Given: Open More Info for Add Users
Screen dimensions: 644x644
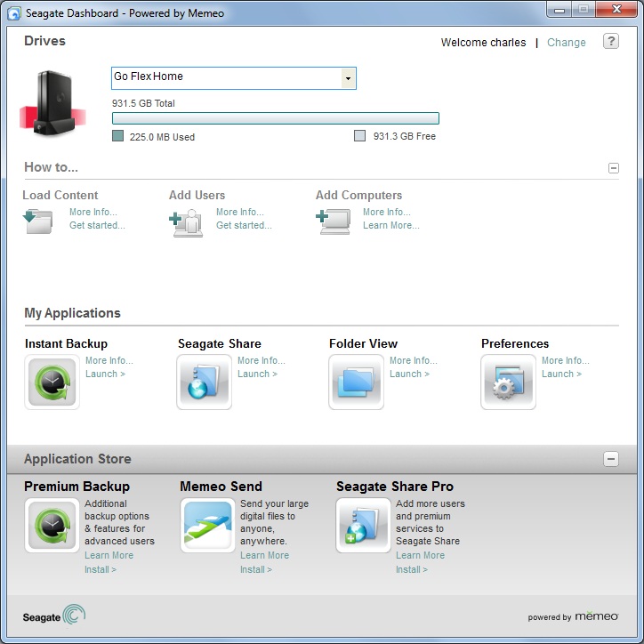Looking at the screenshot, I should click(x=240, y=212).
